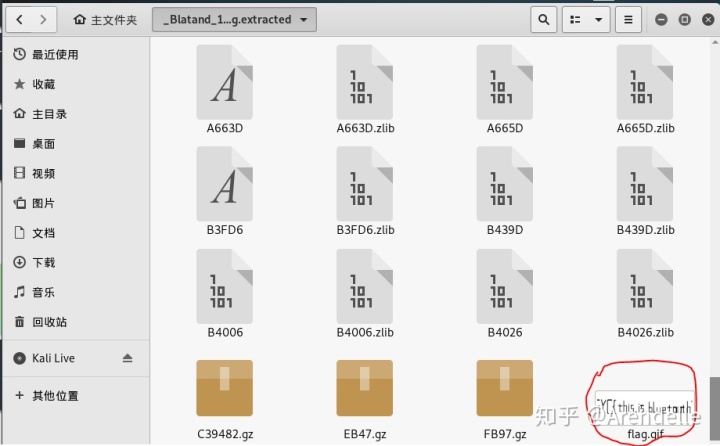720x446 pixels.
Task: Click the B4026 file name label
Action: click(x=505, y=333)
